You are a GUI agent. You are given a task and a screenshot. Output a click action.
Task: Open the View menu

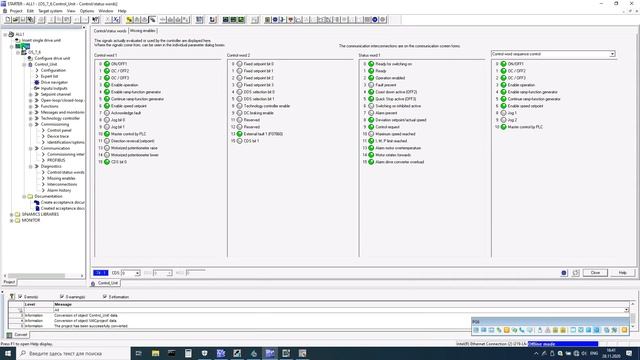pyautogui.click(x=71, y=11)
